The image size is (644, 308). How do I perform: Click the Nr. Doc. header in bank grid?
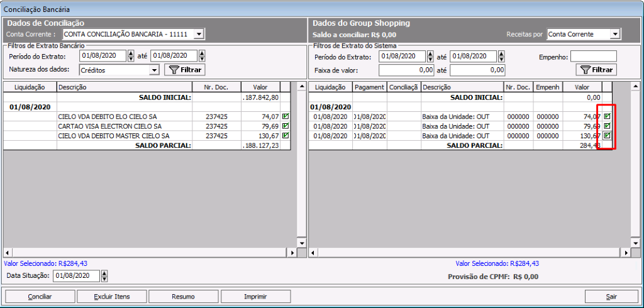[216, 87]
